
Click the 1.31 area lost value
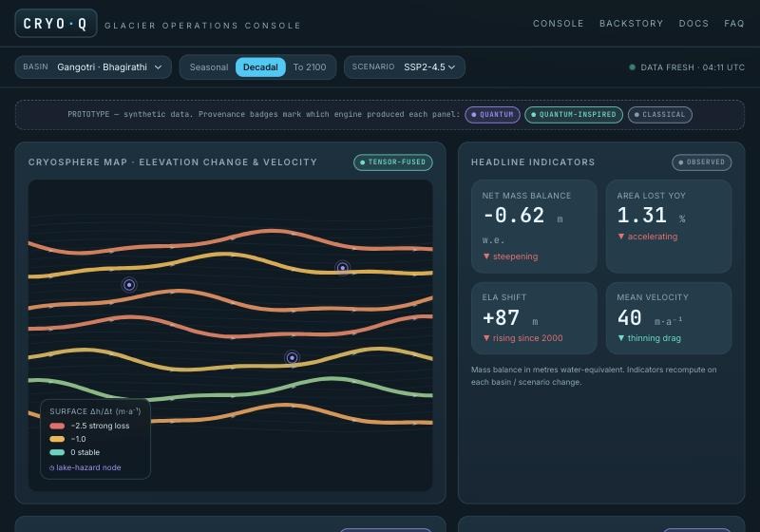pos(642,215)
